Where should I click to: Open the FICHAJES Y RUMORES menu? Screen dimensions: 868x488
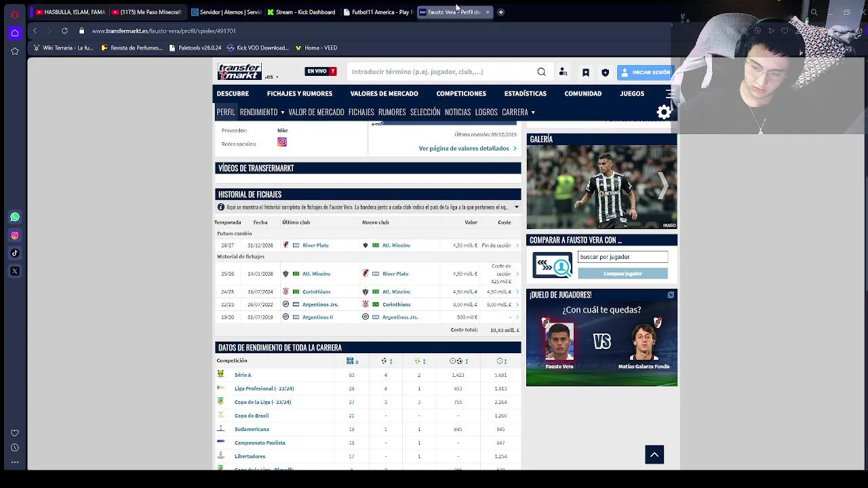coord(299,94)
